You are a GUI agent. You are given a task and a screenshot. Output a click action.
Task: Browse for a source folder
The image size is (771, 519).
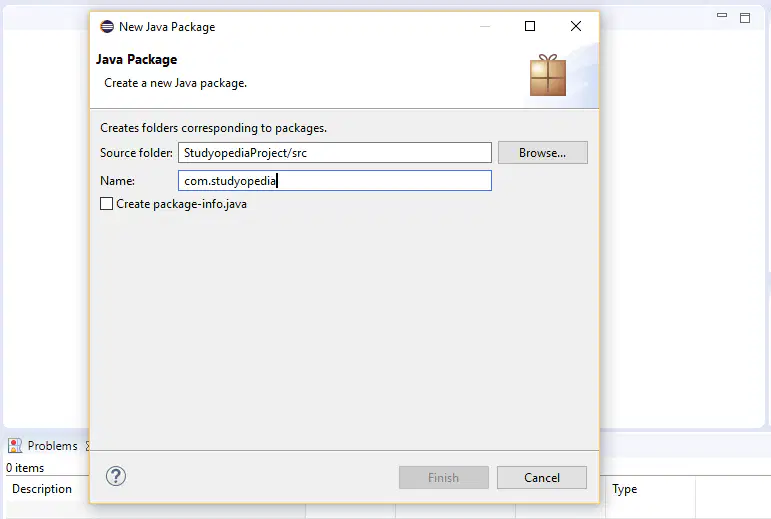click(x=542, y=153)
